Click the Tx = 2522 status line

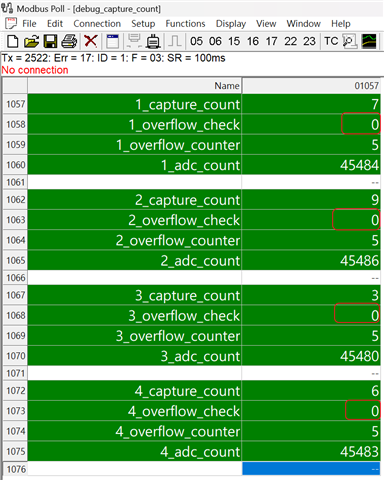click(x=114, y=58)
